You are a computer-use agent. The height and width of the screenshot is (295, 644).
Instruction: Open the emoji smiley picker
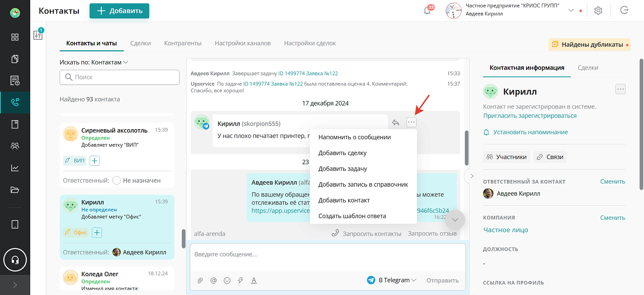pos(227,281)
